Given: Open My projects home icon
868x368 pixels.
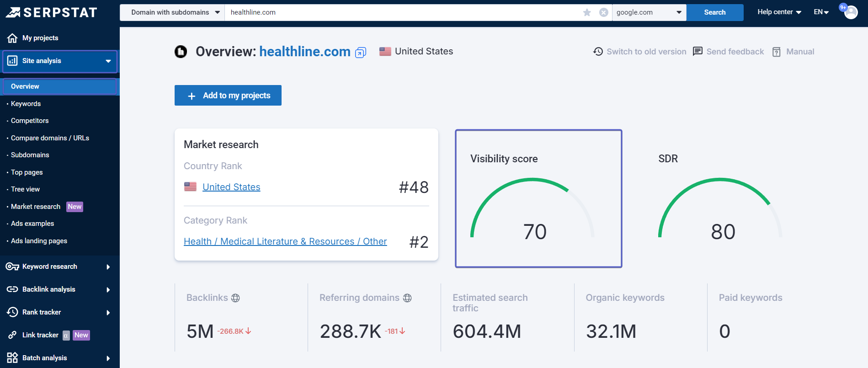Looking at the screenshot, I should tap(12, 38).
